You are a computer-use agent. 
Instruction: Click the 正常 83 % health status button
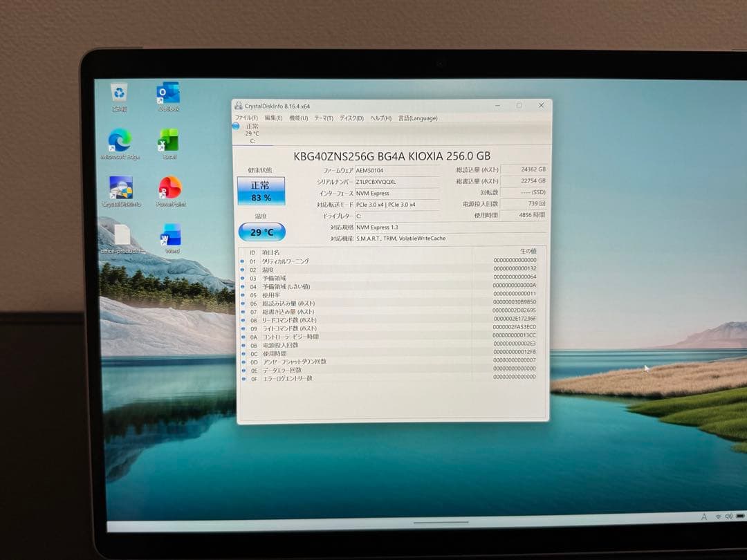pos(261,191)
